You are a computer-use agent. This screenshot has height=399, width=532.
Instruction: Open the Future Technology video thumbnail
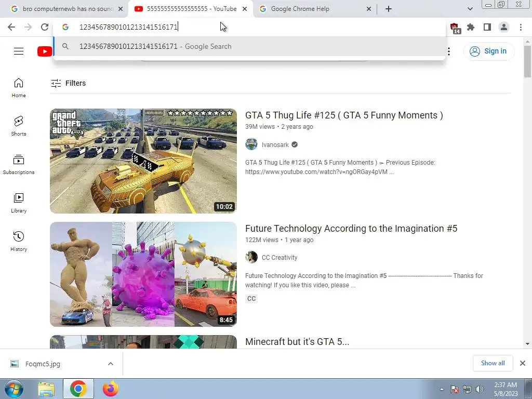click(x=143, y=274)
